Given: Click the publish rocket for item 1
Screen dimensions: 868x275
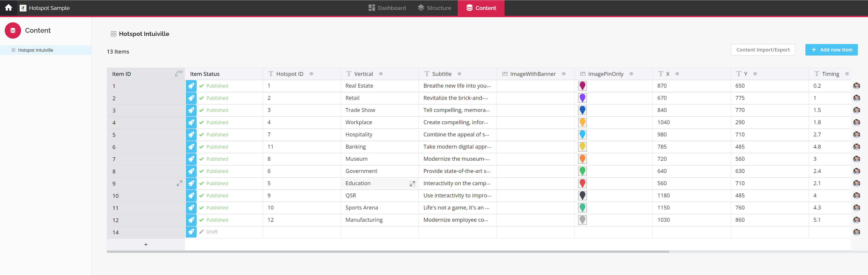Looking at the screenshot, I should coord(191,86).
